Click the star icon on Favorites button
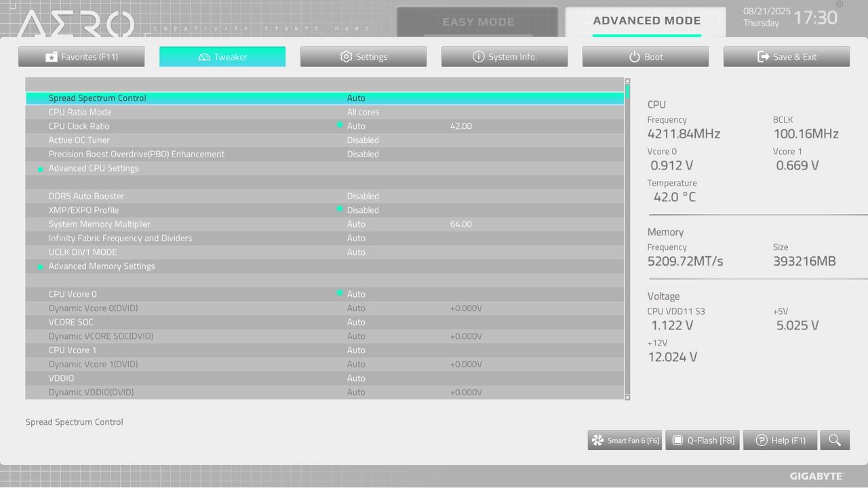Image resolution: width=868 pixels, height=488 pixels. pos(52,56)
